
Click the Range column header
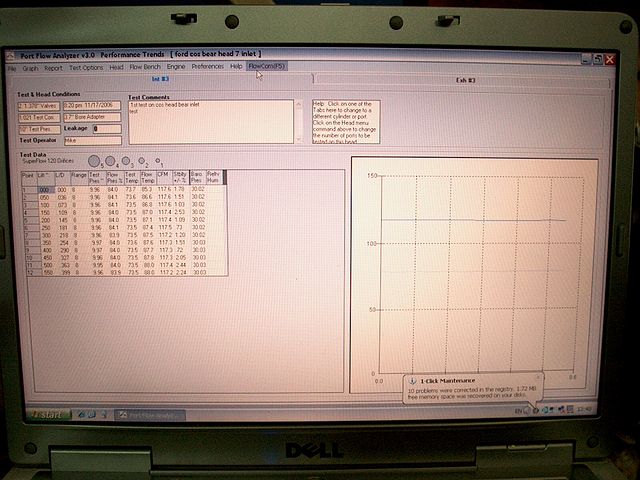coord(79,178)
